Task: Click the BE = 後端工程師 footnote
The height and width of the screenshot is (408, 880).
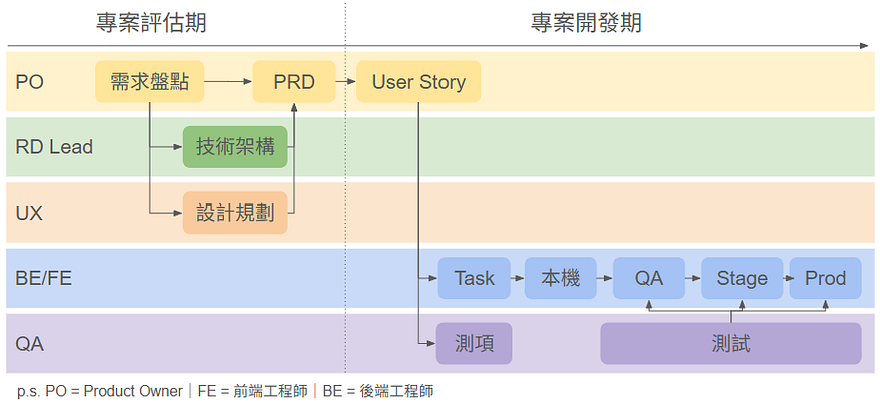Action: point(378,391)
